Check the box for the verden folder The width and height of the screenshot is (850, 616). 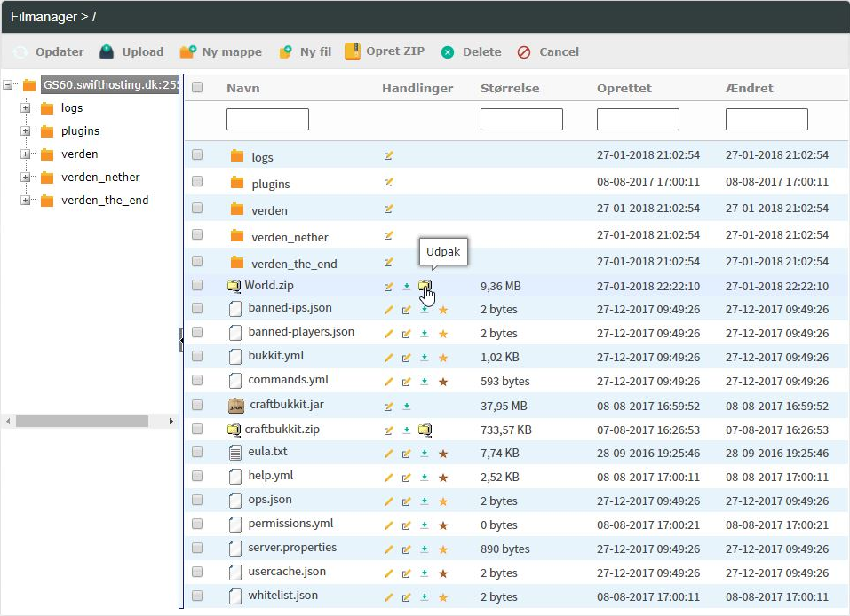coord(197,208)
